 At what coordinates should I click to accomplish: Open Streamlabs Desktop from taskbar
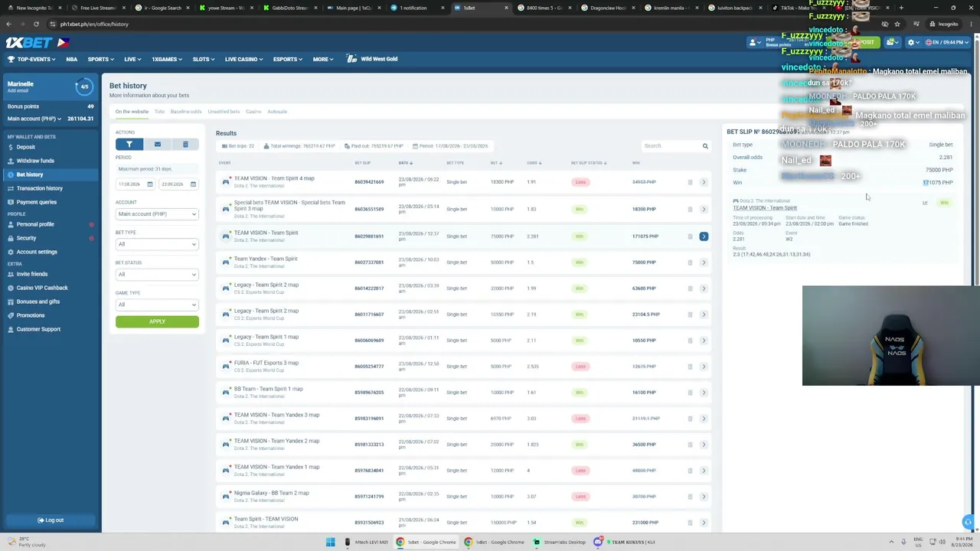[560, 542]
